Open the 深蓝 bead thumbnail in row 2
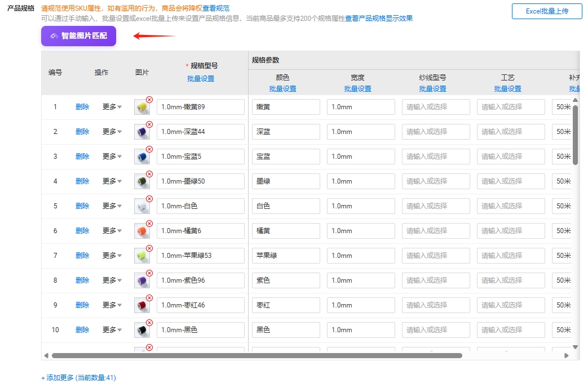 click(142, 131)
